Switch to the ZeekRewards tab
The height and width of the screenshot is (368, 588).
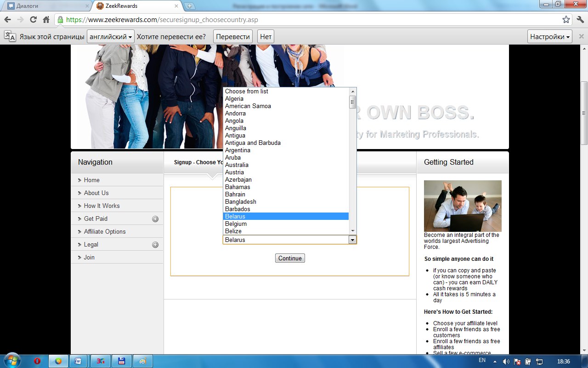tap(137, 6)
